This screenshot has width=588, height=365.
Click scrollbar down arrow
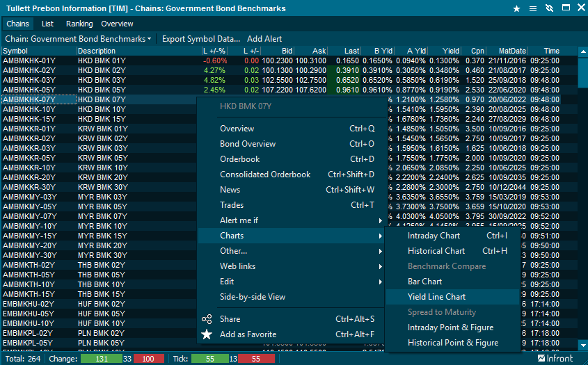click(583, 345)
